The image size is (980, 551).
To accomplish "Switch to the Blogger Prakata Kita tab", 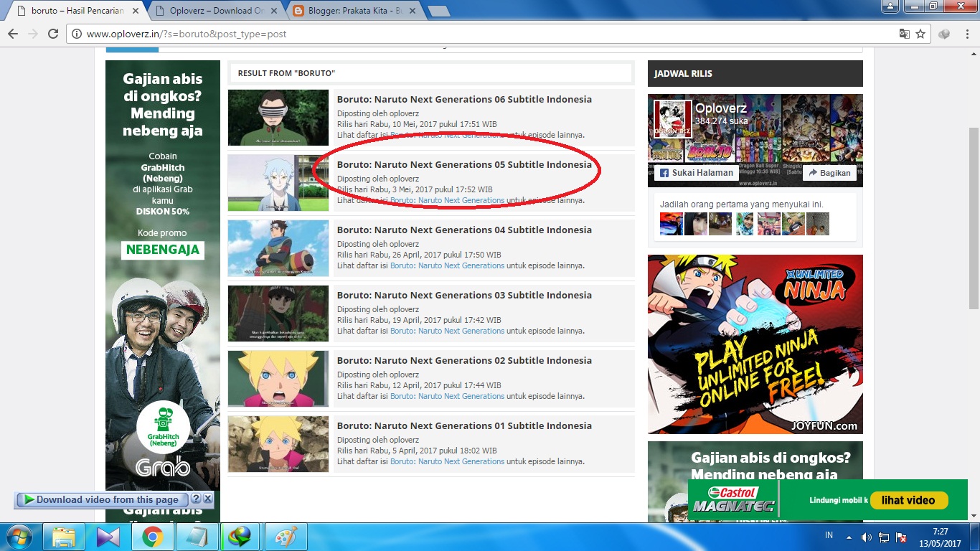I will 356,11.
